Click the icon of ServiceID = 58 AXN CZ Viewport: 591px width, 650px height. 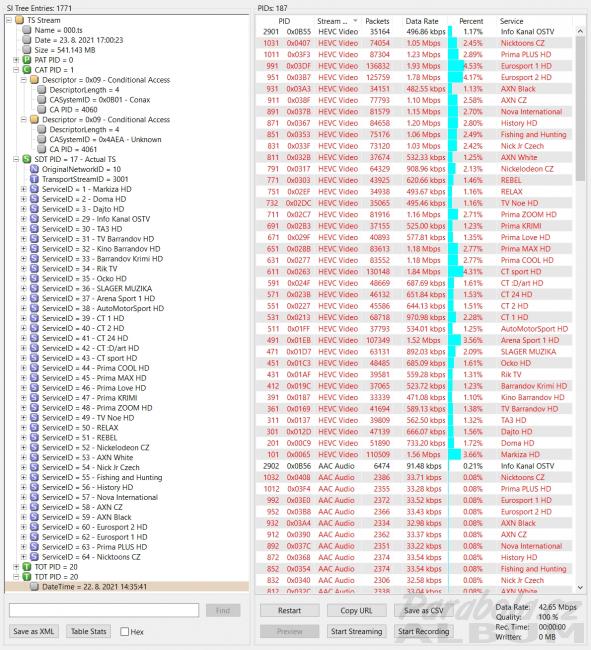[x=34, y=507]
